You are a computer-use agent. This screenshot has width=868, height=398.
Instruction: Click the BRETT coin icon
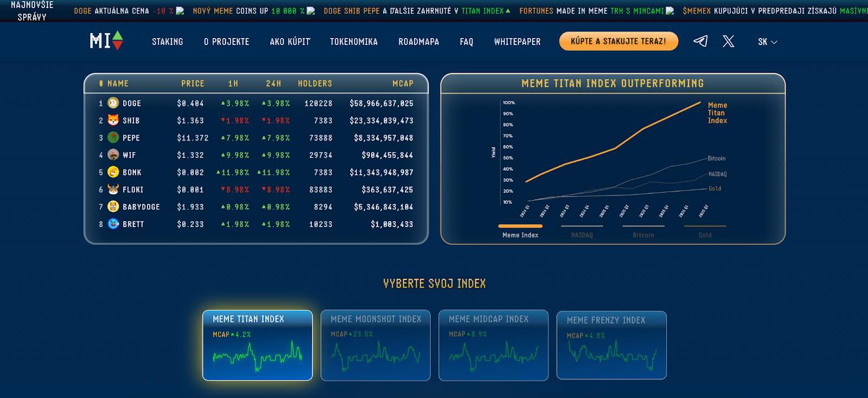(113, 224)
